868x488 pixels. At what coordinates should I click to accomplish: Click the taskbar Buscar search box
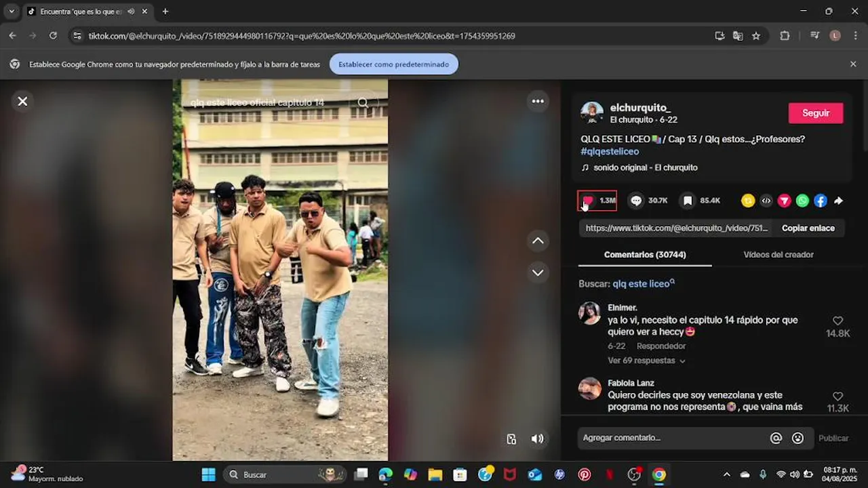click(x=284, y=474)
